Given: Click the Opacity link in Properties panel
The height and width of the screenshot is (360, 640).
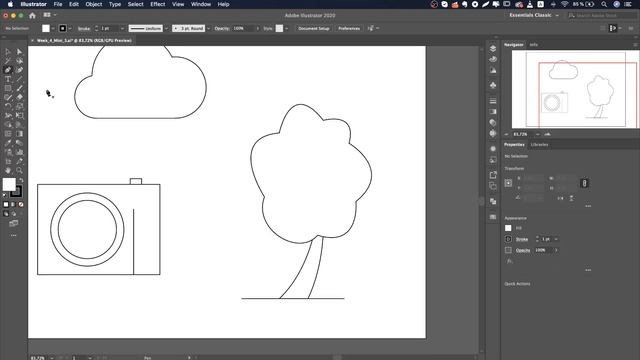Looking at the screenshot, I should coord(523,250).
